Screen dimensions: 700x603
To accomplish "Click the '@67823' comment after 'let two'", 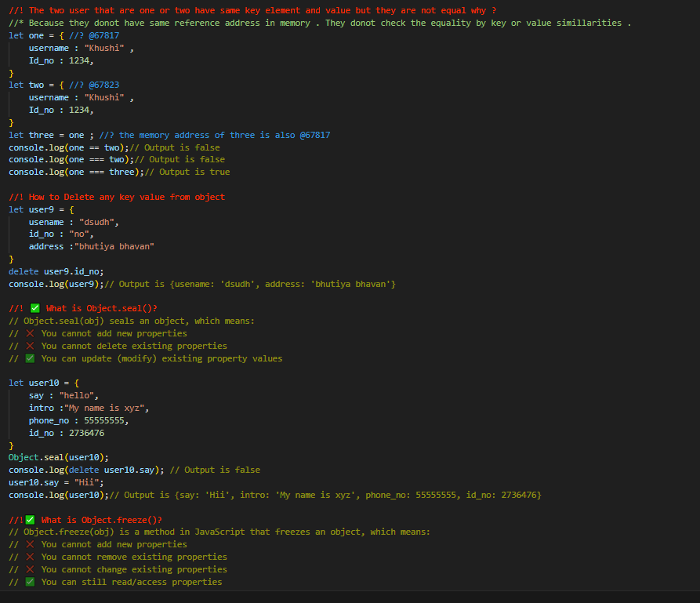I will (94, 85).
